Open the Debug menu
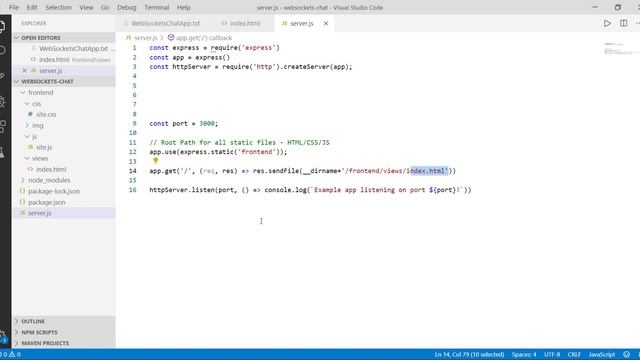The height and width of the screenshot is (360, 640). click(x=127, y=7)
